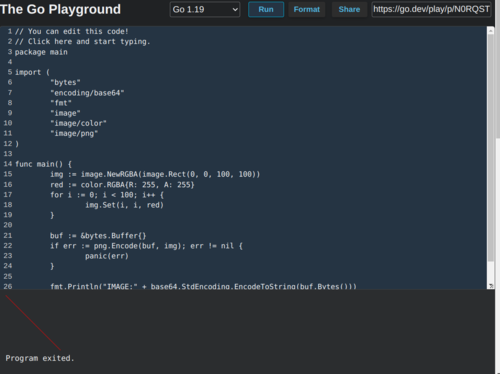
Task: Click the Run button
Action: coord(266,9)
